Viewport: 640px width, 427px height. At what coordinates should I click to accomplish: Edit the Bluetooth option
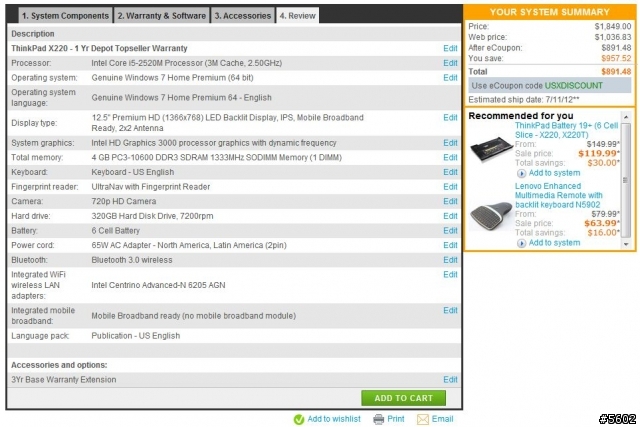click(450, 260)
